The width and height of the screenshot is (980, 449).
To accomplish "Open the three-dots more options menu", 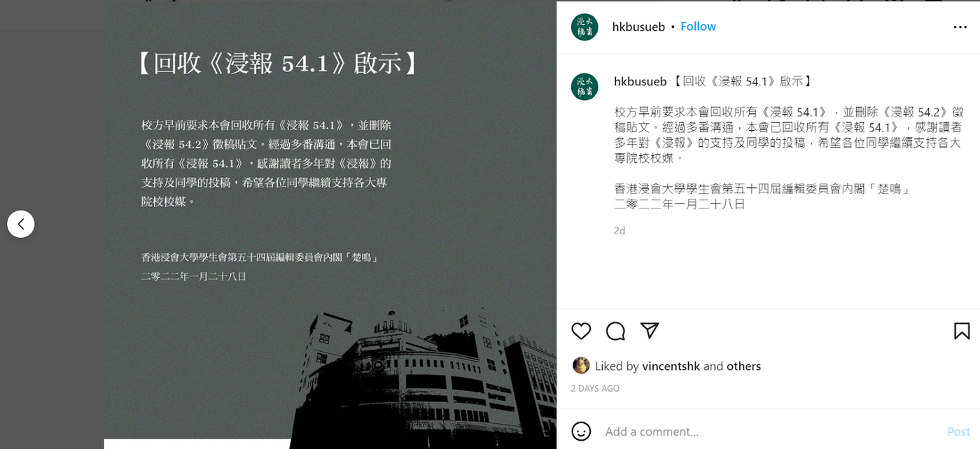I will tap(960, 27).
